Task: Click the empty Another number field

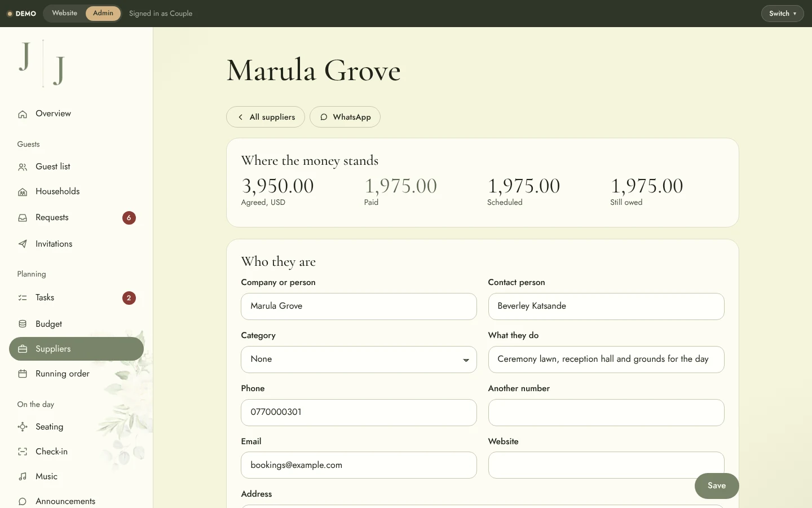Action: (606, 413)
